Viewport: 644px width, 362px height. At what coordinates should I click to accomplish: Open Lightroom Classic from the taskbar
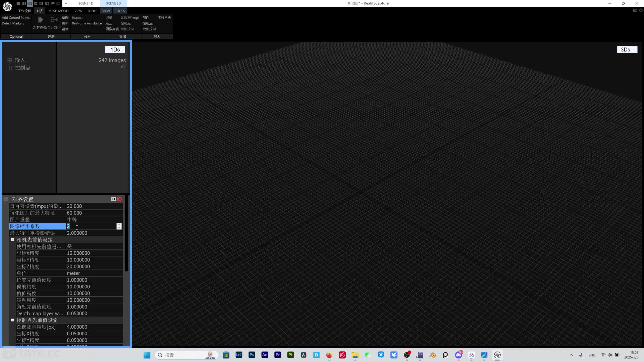[239, 355]
